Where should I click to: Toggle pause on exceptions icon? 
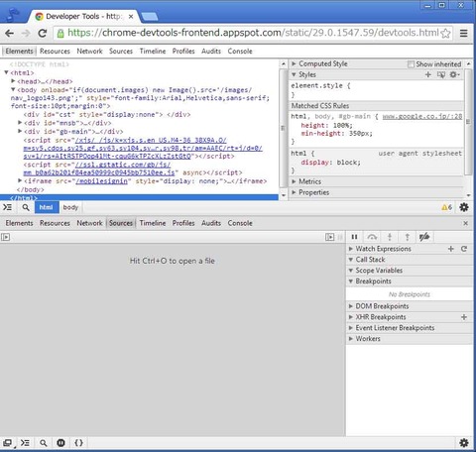pos(60,443)
